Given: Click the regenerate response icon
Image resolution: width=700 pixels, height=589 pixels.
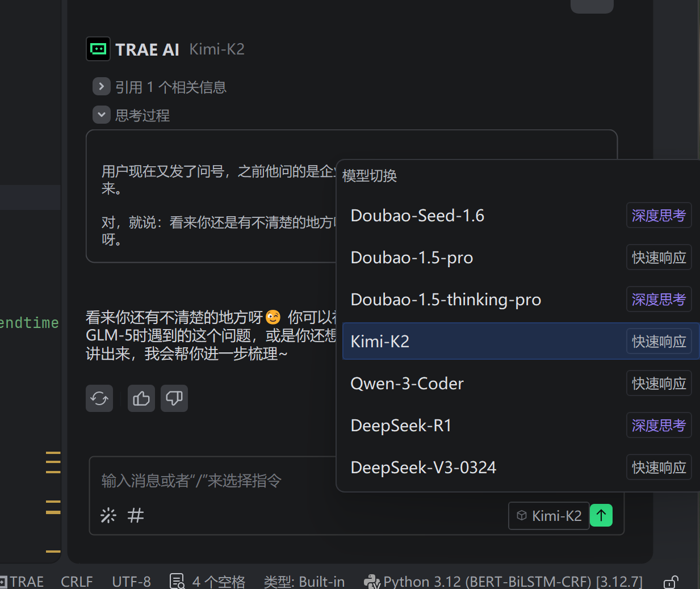Looking at the screenshot, I should [99, 398].
